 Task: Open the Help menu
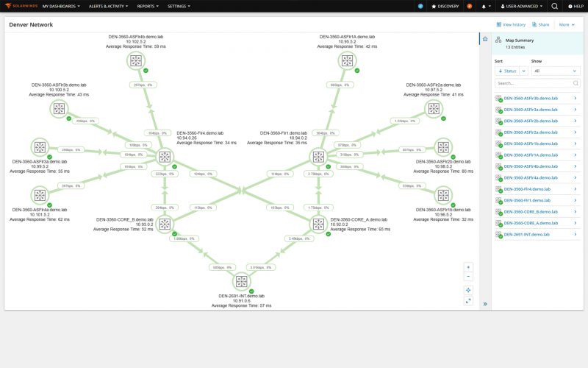(576, 7)
